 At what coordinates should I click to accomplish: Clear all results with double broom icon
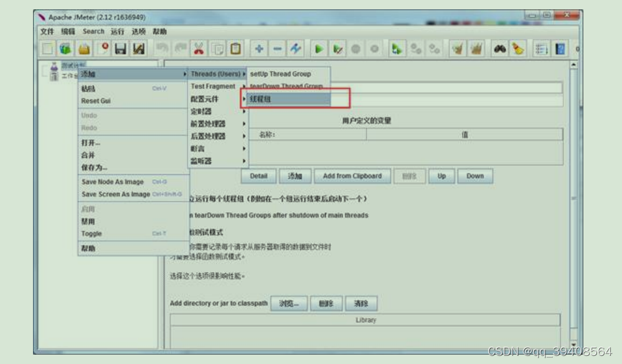[476, 49]
